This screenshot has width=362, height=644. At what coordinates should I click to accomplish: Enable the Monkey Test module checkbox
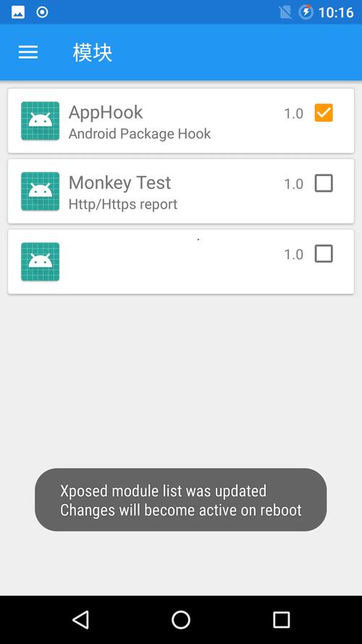tap(324, 183)
